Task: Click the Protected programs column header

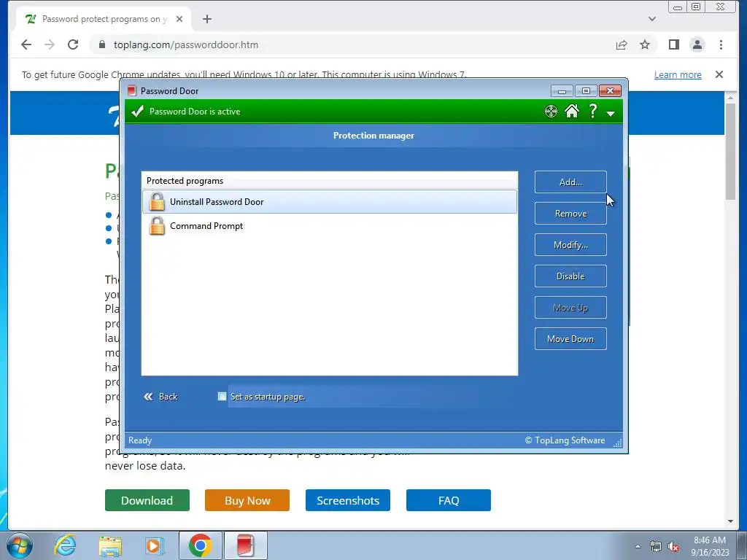Action: (x=329, y=181)
